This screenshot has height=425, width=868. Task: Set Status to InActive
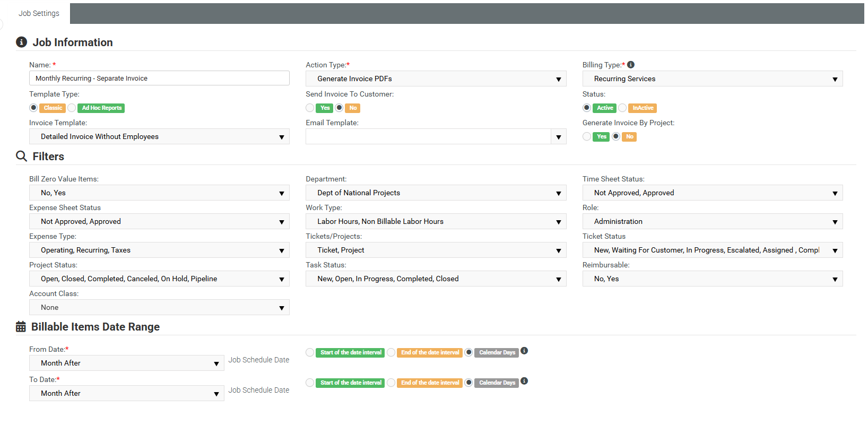(x=623, y=108)
